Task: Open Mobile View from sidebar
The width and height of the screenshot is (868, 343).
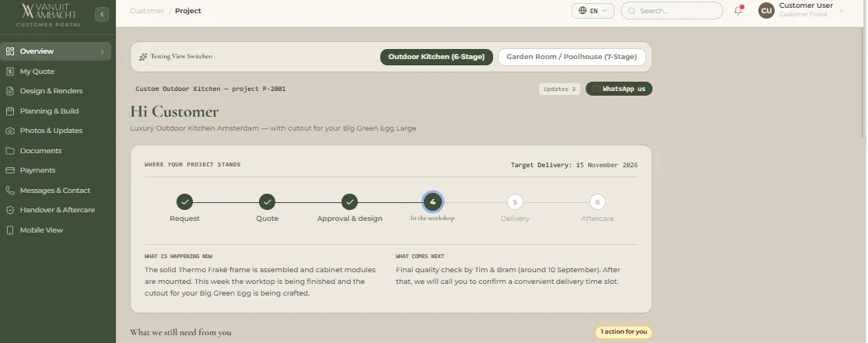Action: coord(55,230)
